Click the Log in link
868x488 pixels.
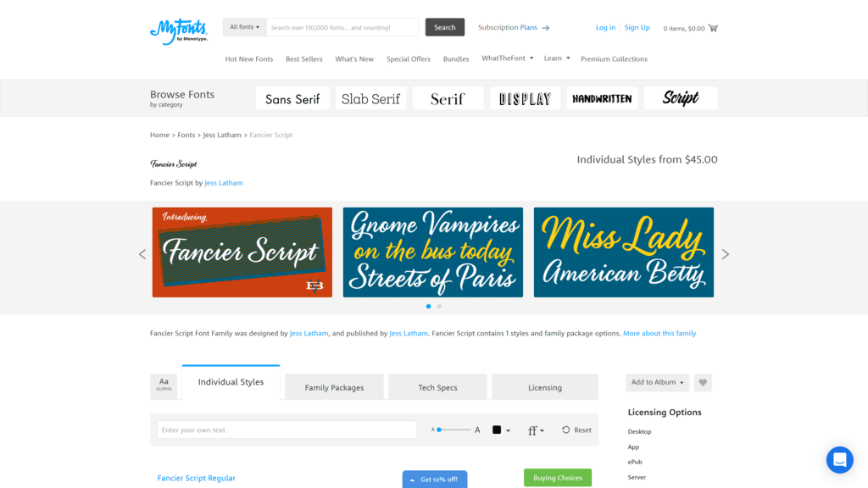605,28
